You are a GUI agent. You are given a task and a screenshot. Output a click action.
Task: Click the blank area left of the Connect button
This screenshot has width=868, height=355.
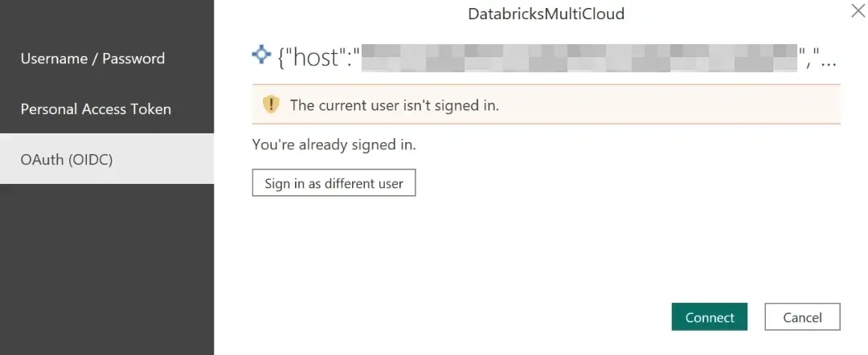tap(482, 317)
